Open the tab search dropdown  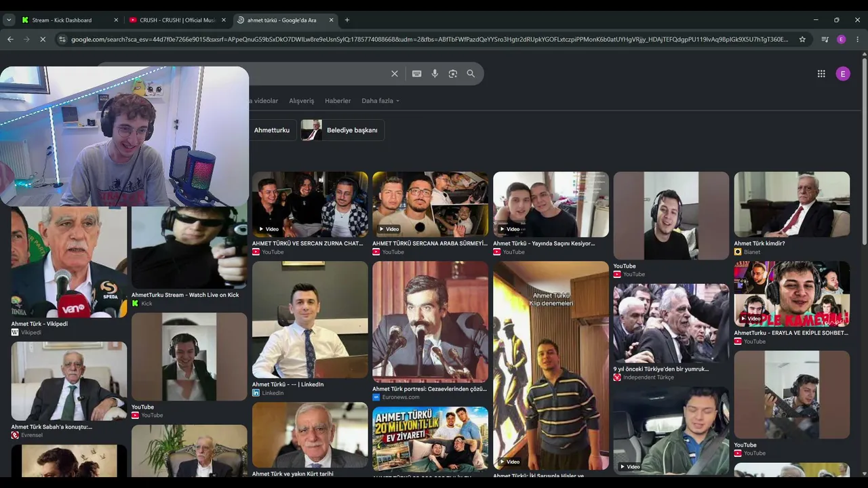pos(9,20)
